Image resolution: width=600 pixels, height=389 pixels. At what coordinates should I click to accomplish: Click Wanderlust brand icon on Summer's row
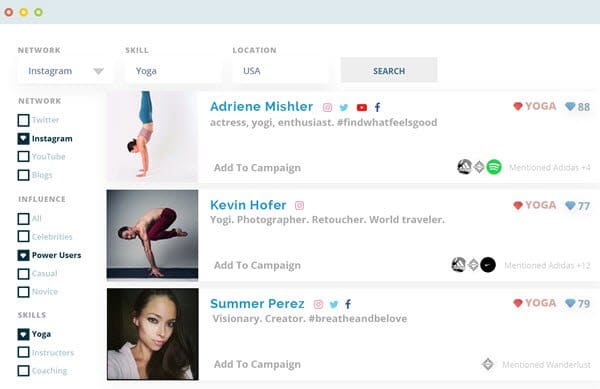[x=488, y=364]
